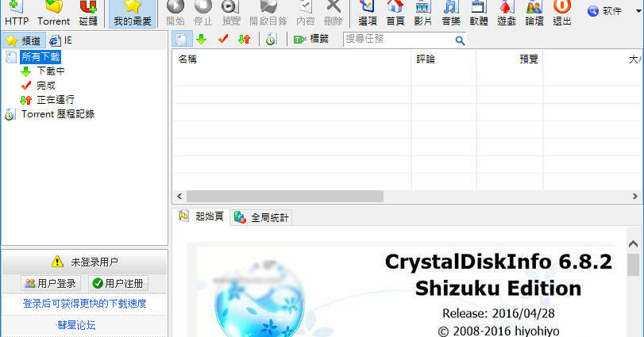
Task: Show all tasks filter icon
Action: point(181,40)
